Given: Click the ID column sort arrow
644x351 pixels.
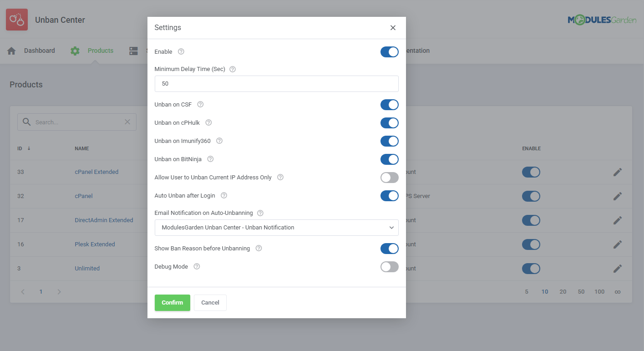Looking at the screenshot, I should point(29,148).
